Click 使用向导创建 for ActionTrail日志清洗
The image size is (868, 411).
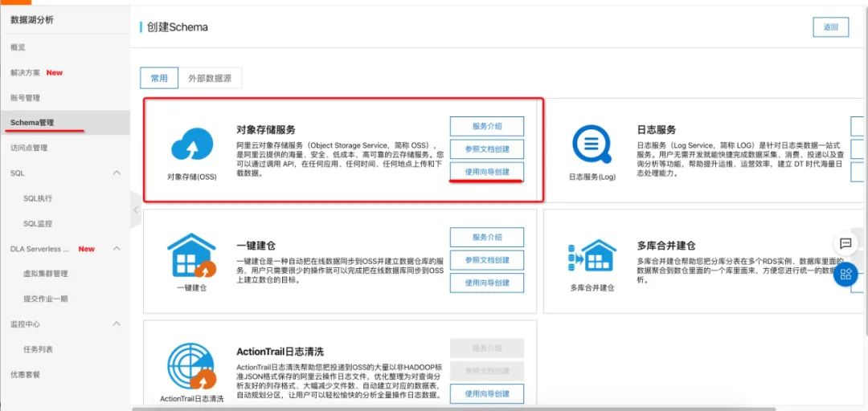(x=486, y=394)
